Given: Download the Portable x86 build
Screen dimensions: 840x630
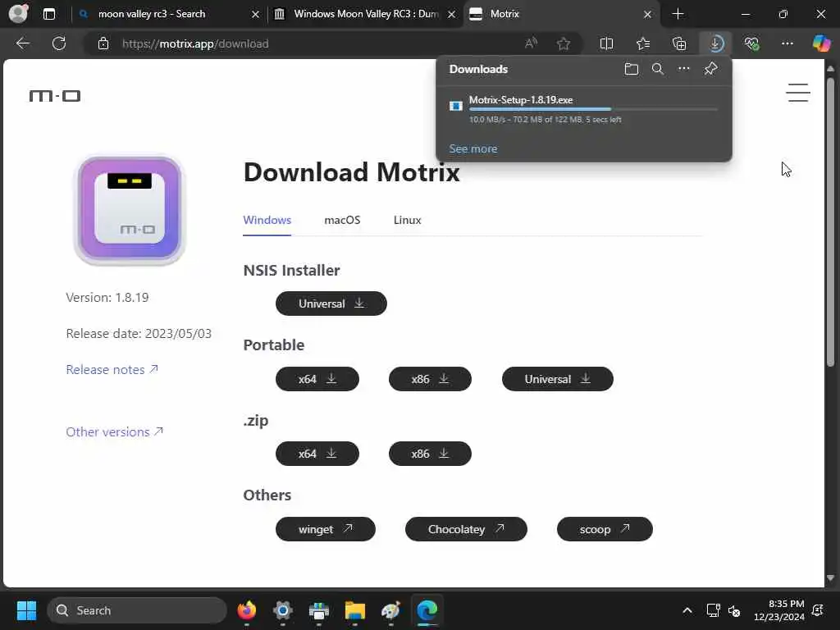Looking at the screenshot, I should tap(430, 379).
